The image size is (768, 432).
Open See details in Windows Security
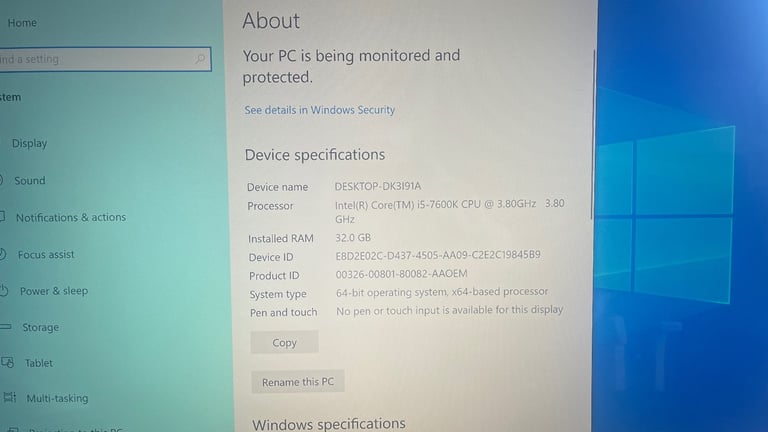tap(319, 110)
